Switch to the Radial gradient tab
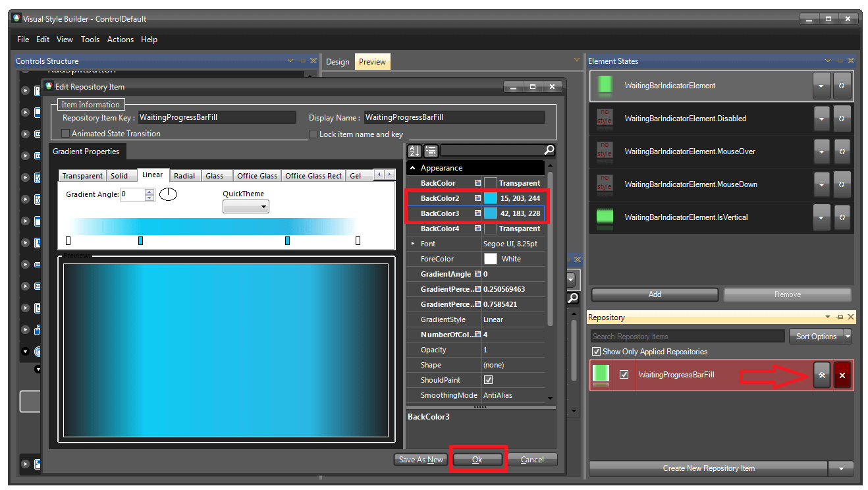The image size is (868, 490). tap(184, 175)
